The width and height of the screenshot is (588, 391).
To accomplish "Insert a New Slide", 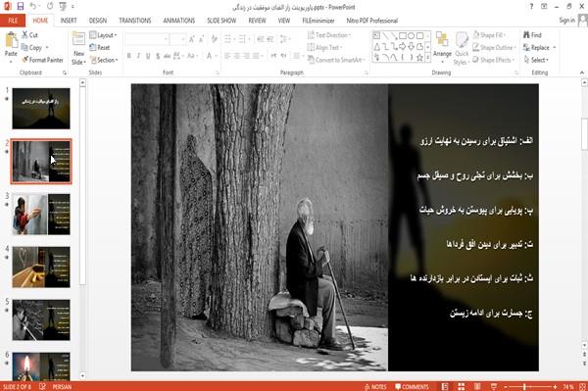I will point(78,49).
